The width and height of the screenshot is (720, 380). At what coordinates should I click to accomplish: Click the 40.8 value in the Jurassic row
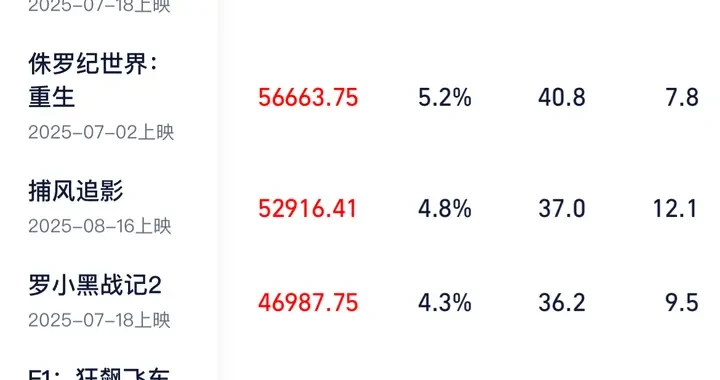(x=562, y=98)
